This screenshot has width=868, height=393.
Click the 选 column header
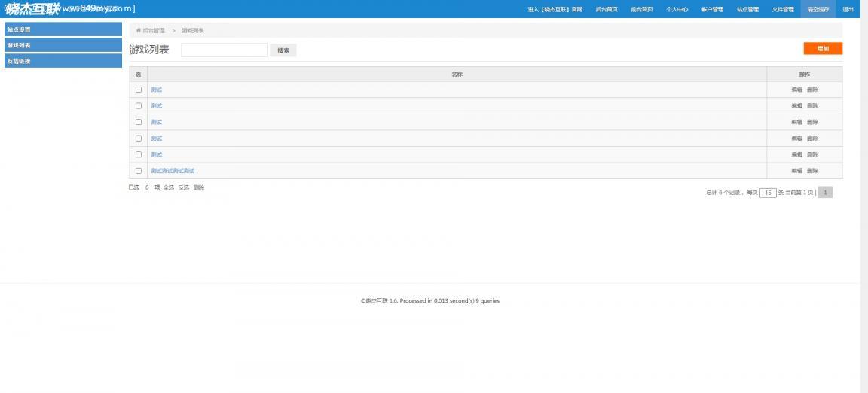pyautogui.click(x=139, y=75)
